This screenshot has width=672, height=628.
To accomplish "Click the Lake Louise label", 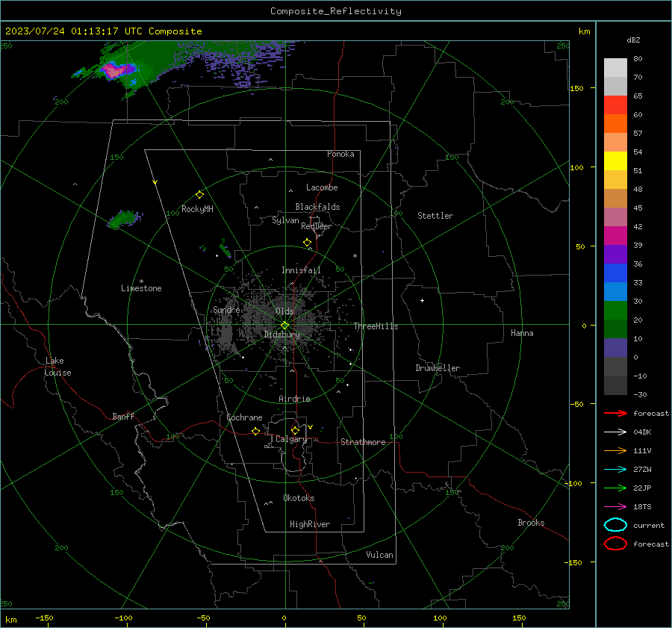I will [x=57, y=367].
